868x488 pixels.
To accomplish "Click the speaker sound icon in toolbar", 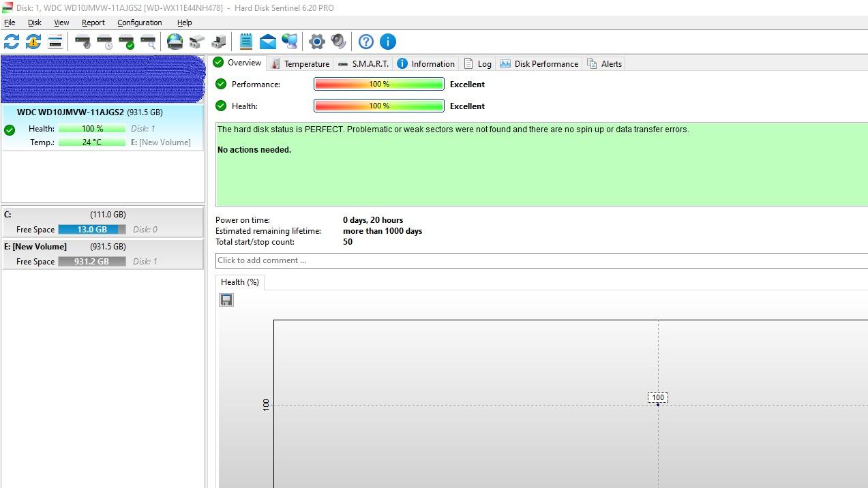I will 338,42.
